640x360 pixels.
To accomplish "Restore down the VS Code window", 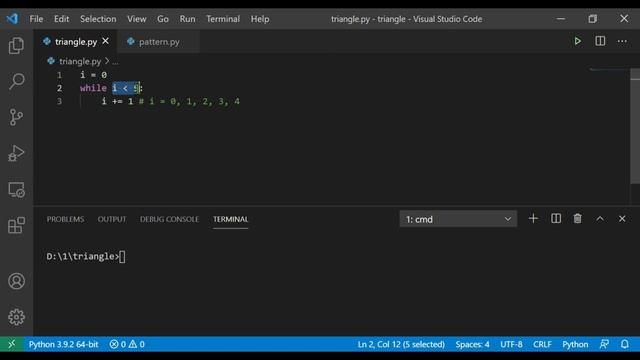I will tap(593, 19).
